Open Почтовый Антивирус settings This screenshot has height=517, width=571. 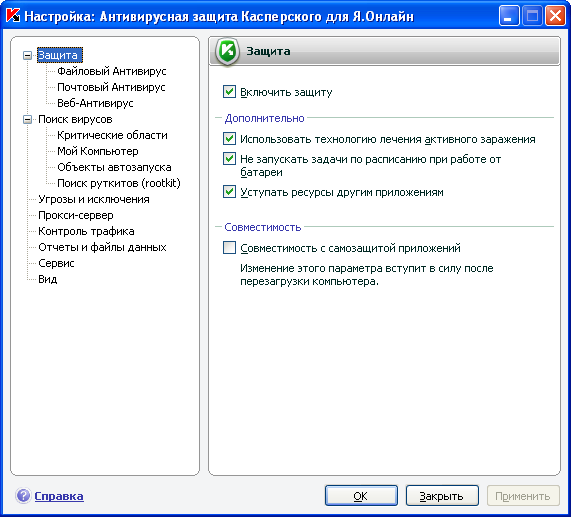point(111,87)
